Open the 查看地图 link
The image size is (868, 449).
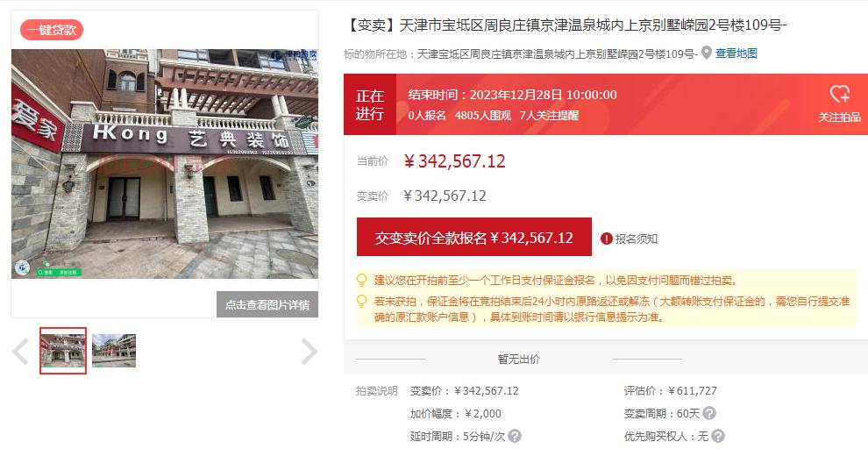coord(736,53)
